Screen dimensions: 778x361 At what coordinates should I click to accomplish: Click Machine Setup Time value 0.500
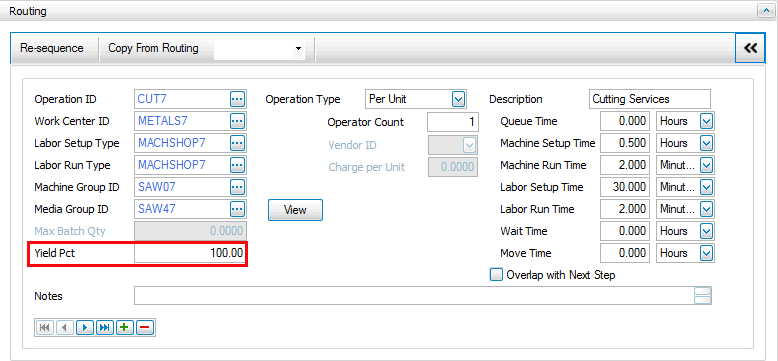coord(625,143)
